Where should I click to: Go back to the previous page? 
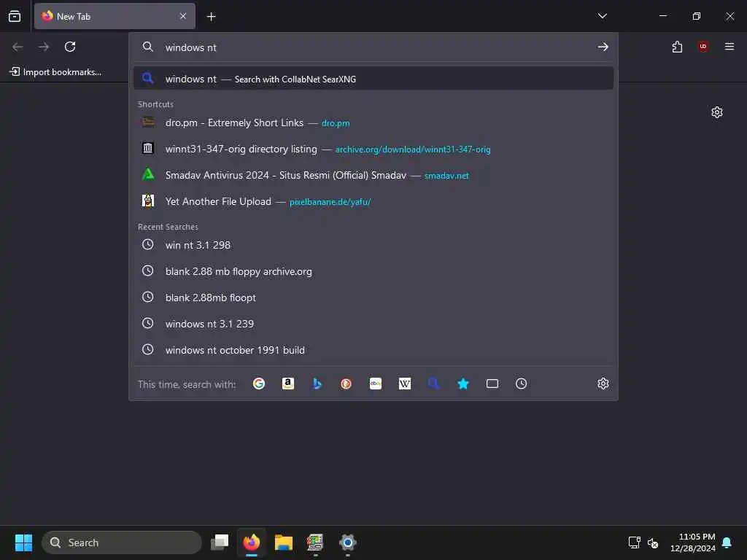(18, 47)
